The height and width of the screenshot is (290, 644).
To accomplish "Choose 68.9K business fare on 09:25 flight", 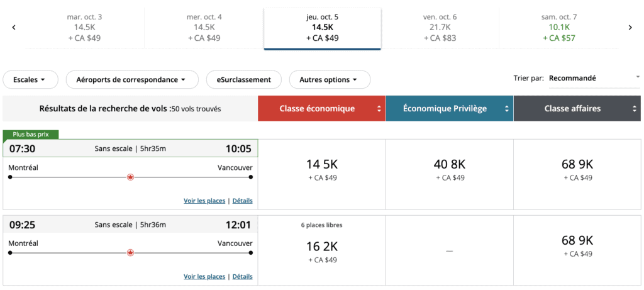I will 577,245.
